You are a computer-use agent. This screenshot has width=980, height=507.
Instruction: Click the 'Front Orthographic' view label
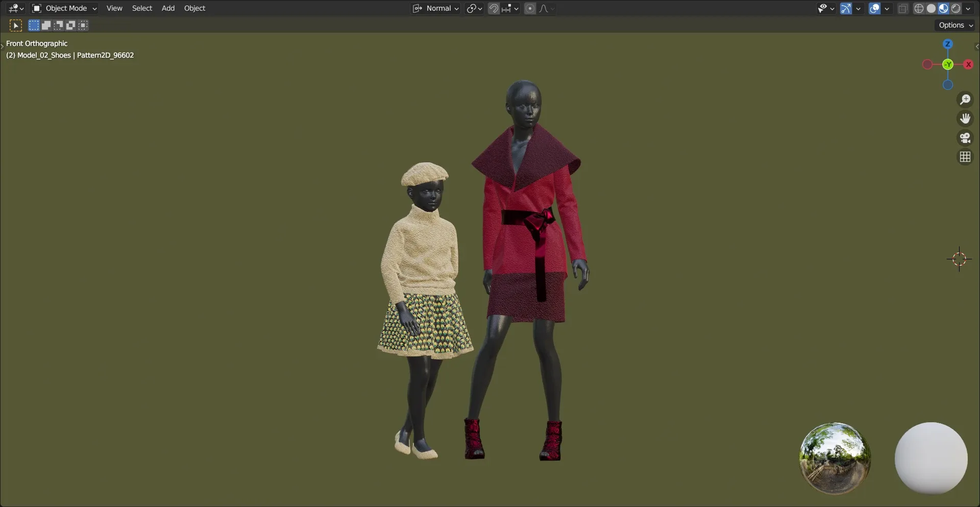pyautogui.click(x=37, y=43)
